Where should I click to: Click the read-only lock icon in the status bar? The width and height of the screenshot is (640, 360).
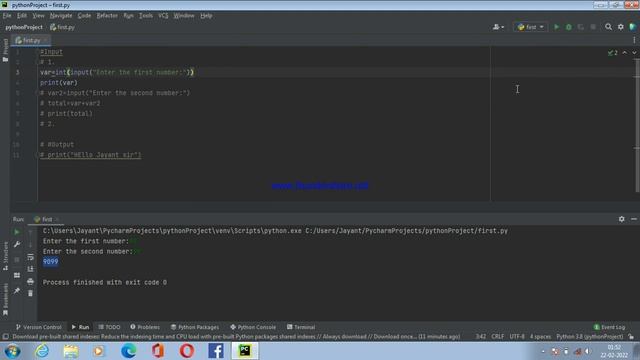coord(631,337)
